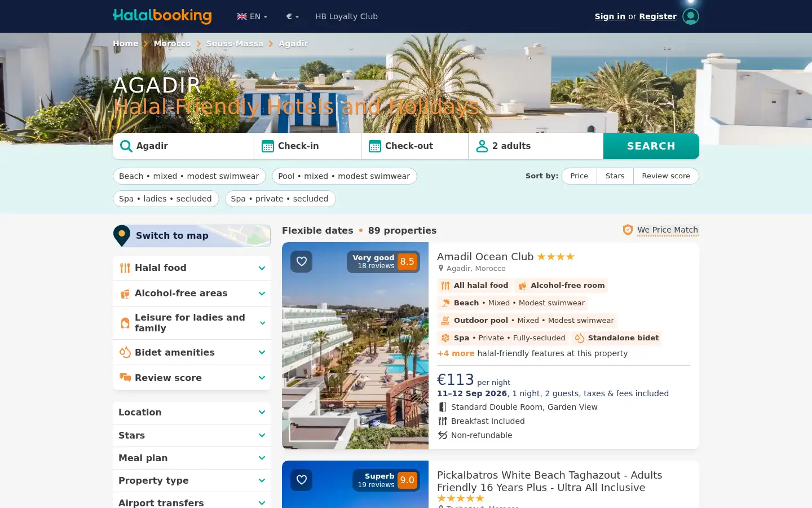Viewport: 812px width, 508px height.
Task: Open Amadil Ocean Club hotel title
Action: pyautogui.click(x=485, y=257)
